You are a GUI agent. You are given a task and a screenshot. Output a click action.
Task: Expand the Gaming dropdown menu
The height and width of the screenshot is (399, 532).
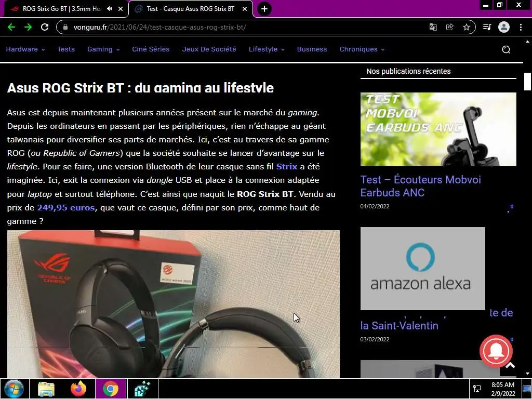(103, 49)
